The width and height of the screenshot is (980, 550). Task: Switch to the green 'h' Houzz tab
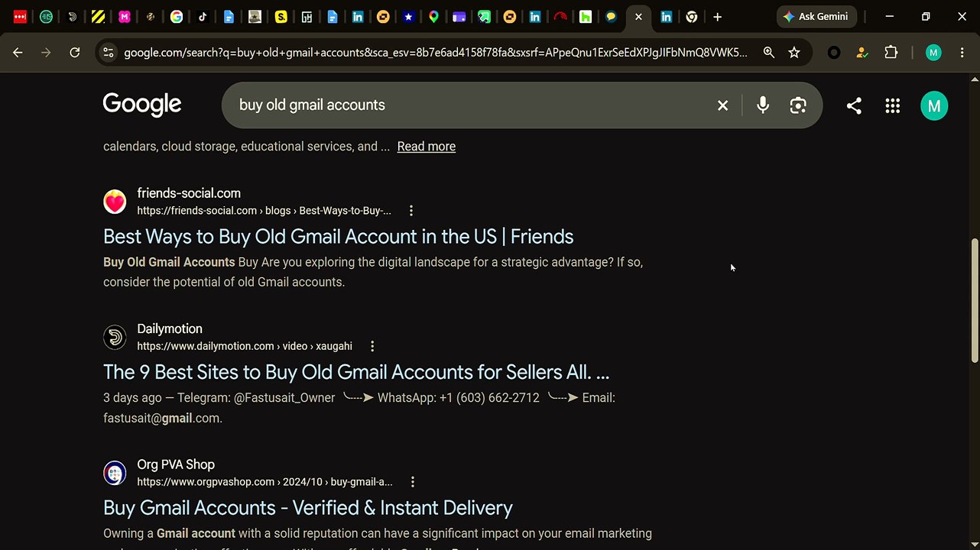(x=586, y=17)
